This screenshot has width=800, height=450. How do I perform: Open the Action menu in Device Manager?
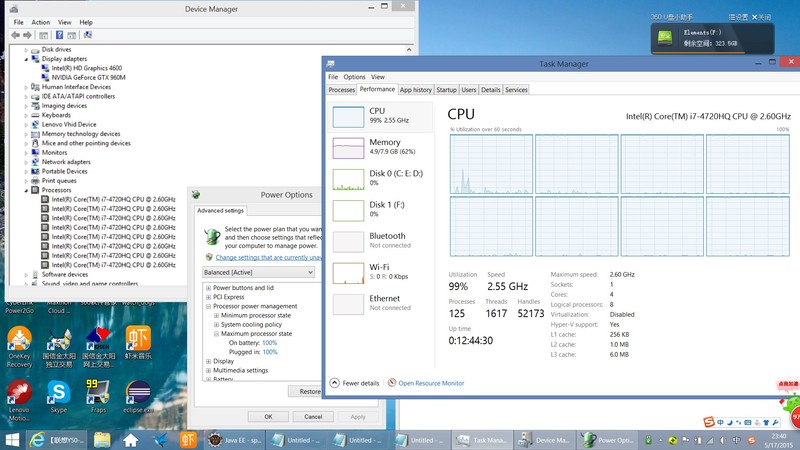40,22
